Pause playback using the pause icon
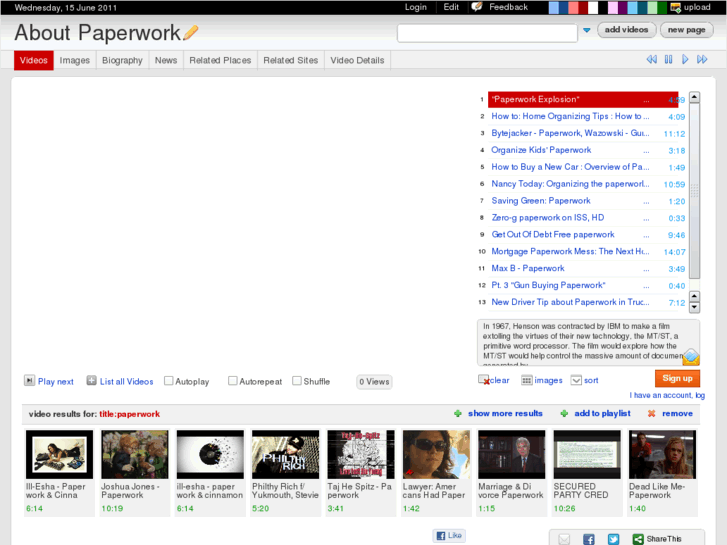This screenshot has height=545, width=727. [668, 60]
